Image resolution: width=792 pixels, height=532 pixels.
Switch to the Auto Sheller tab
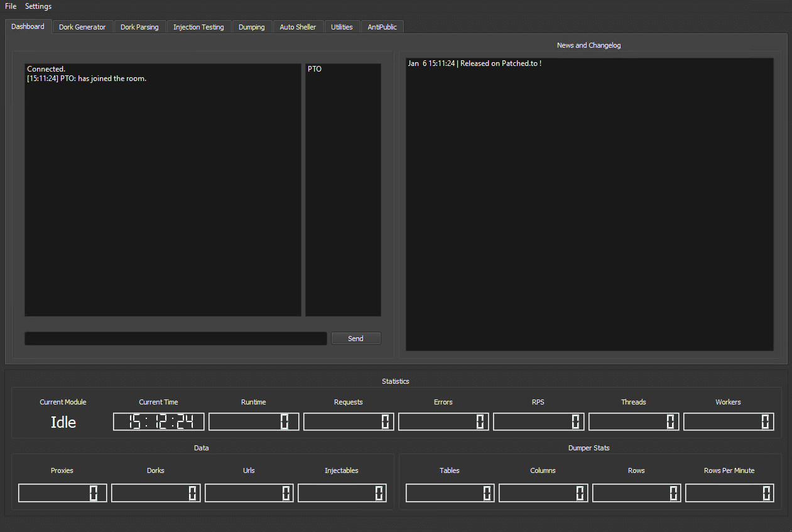click(298, 26)
